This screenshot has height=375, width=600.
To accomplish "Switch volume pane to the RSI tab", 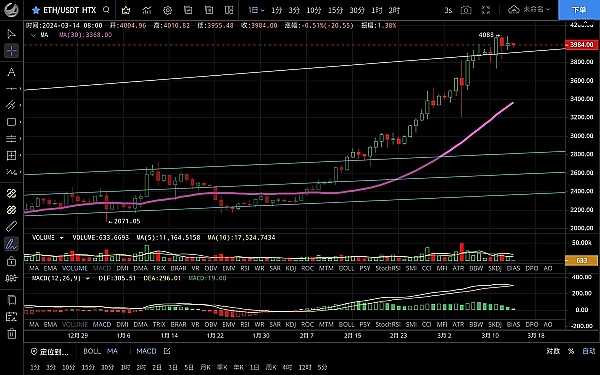I will click(245, 268).
